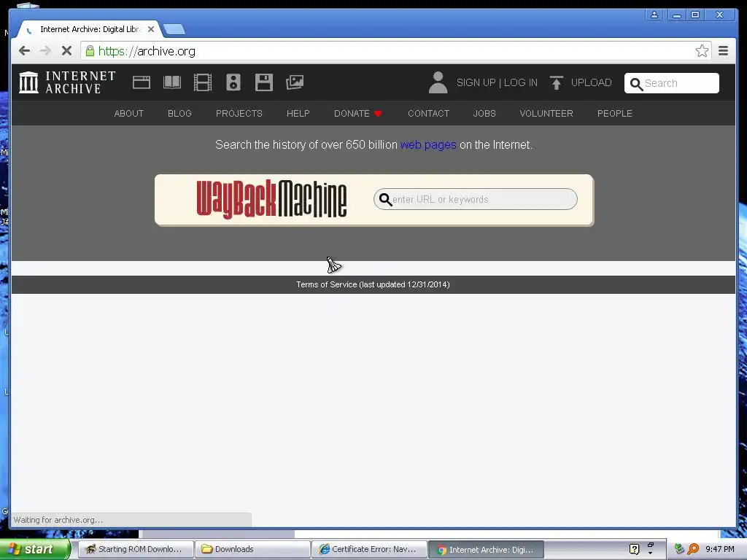
Task: Click the user avatar icon
Action: (x=438, y=82)
